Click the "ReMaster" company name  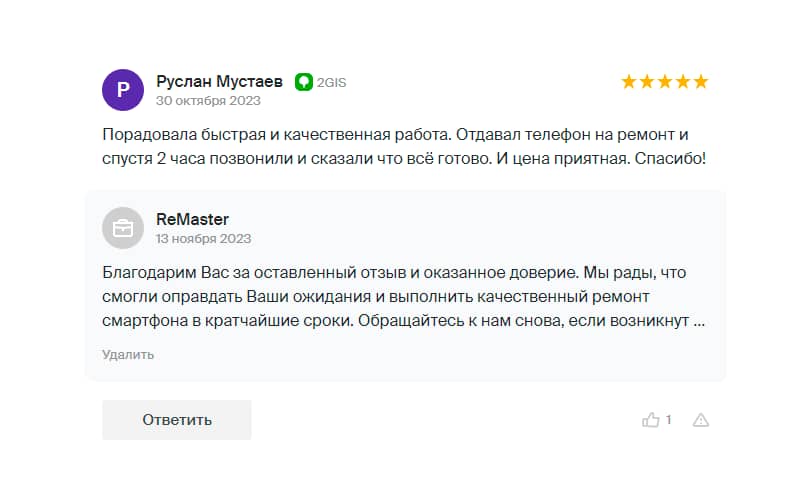point(192,219)
